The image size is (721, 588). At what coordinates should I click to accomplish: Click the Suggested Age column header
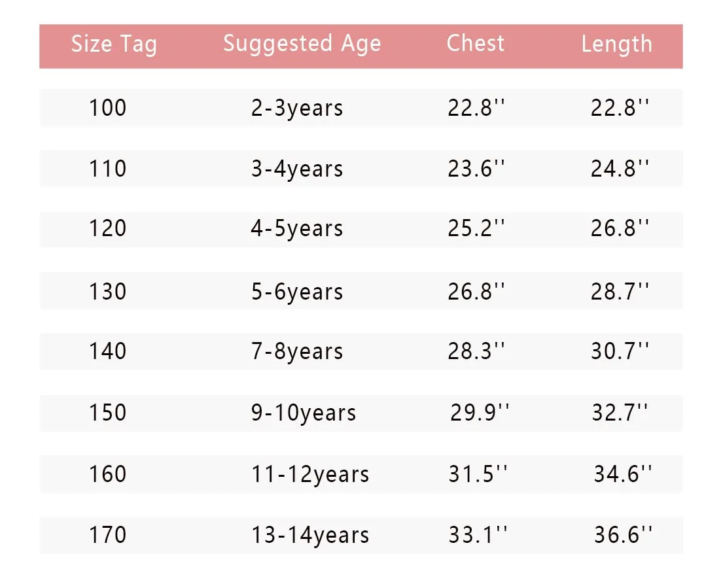click(302, 44)
